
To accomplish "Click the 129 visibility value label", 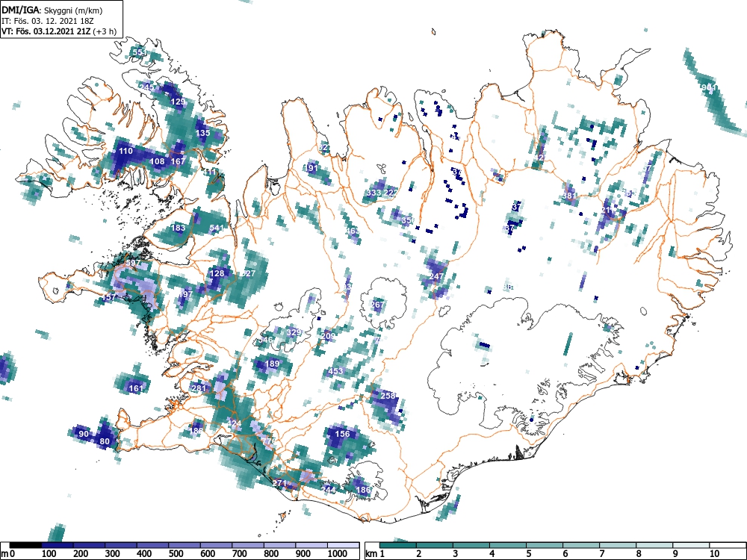I will (x=178, y=102).
